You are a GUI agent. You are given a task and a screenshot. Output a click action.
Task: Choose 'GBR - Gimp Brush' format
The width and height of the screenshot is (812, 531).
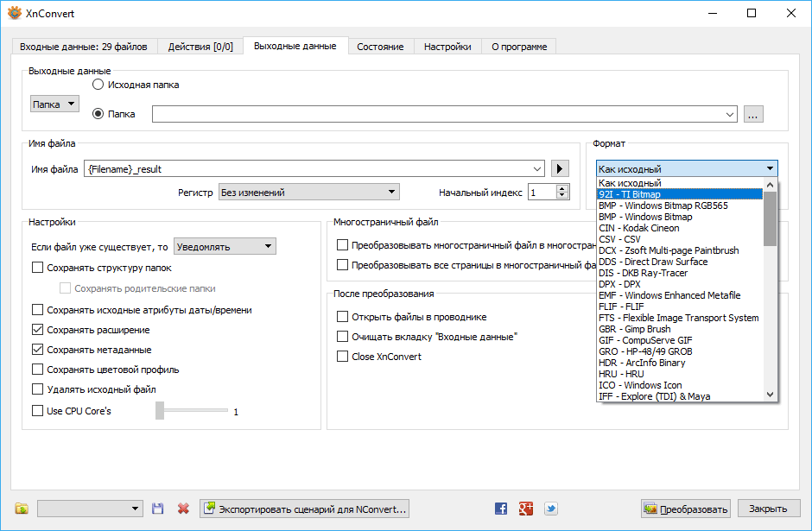coord(680,329)
